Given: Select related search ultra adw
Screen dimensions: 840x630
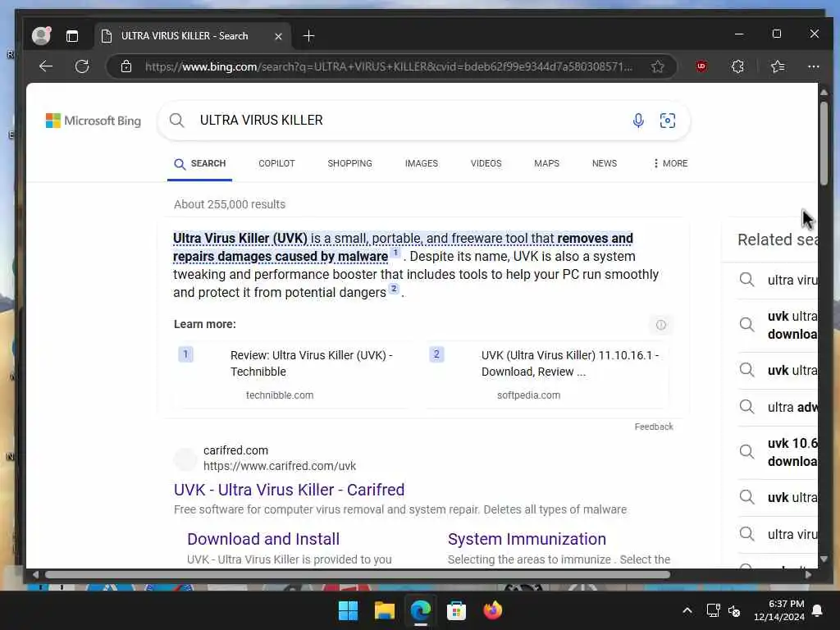Looking at the screenshot, I should pos(778,407).
